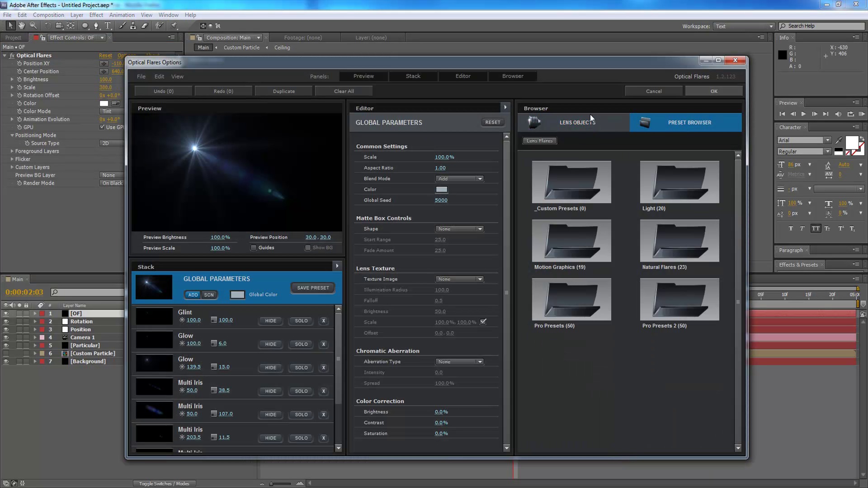Screen dimensions: 868x488
Task: Toggle Use GPU checkbox in Effect Controls
Action: click(x=102, y=127)
